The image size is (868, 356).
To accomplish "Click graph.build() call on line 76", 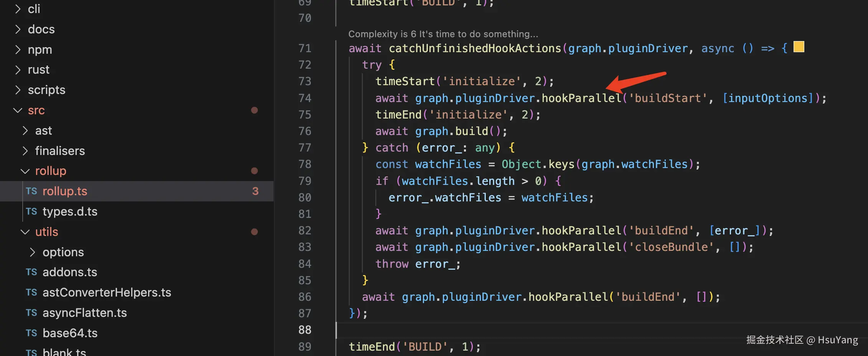I will point(458,131).
